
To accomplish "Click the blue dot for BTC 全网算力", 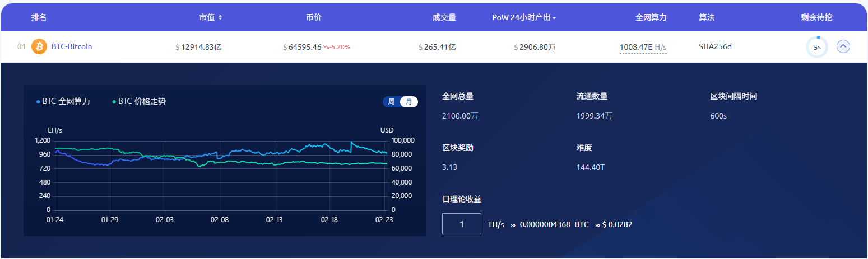I will click(x=38, y=102).
